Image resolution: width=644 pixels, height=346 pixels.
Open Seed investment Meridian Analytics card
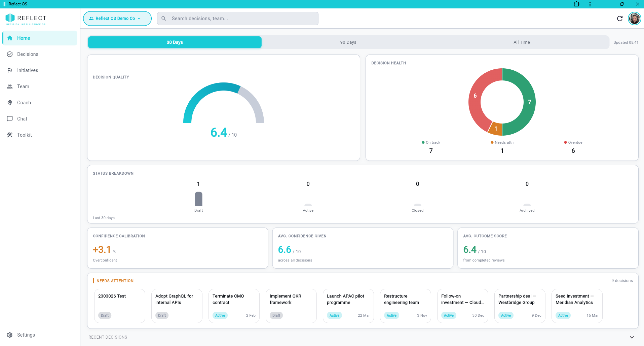tap(577, 306)
